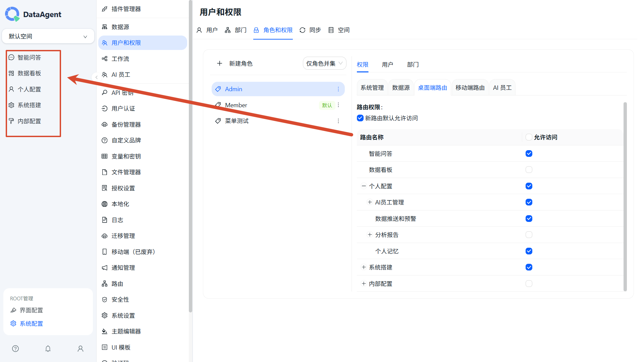This screenshot has width=644, height=362.
Task: Open the help question mark icon
Action: click(x=15, y=349)
